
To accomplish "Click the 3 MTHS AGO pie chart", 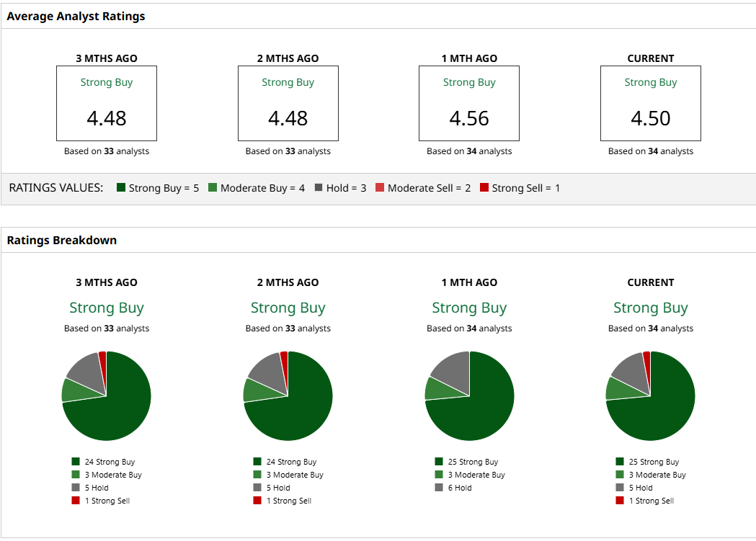I will point(107,396).
